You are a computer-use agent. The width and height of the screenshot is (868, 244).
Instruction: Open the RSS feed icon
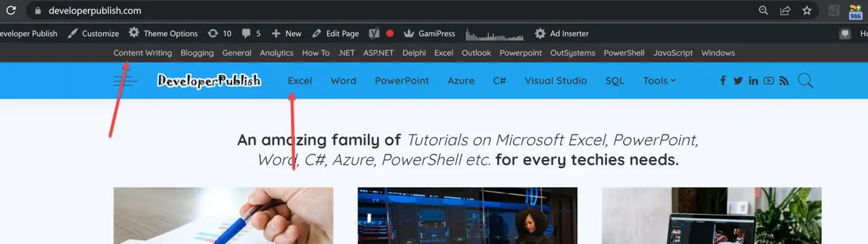pos(784,81)
